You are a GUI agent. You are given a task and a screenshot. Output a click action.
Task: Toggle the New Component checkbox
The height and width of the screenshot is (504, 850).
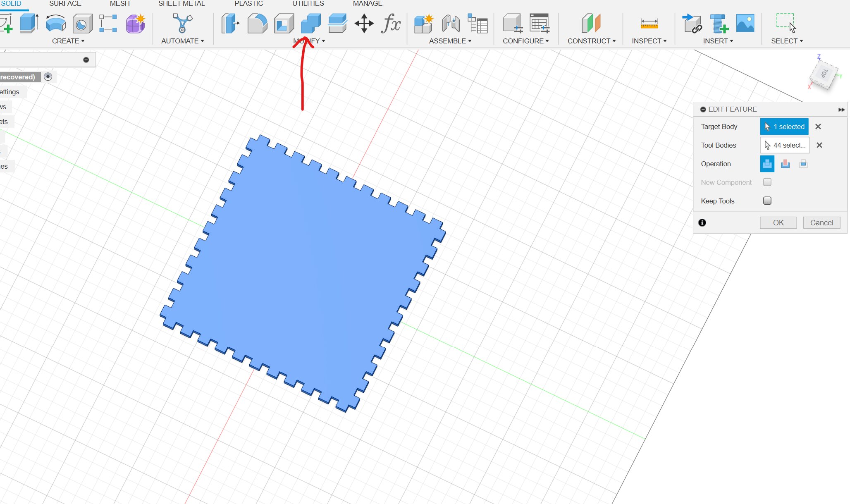pos(767,182)
